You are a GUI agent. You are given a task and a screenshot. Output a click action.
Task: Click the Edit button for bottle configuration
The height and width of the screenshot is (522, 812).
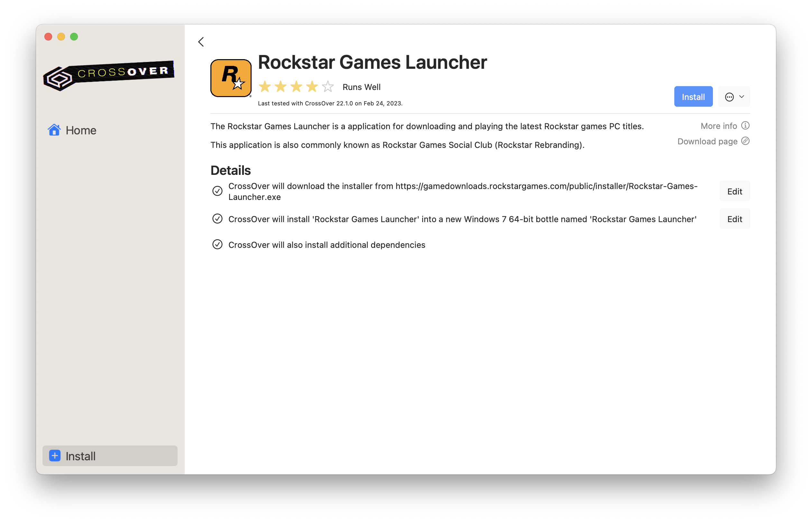tap(734, 219)
